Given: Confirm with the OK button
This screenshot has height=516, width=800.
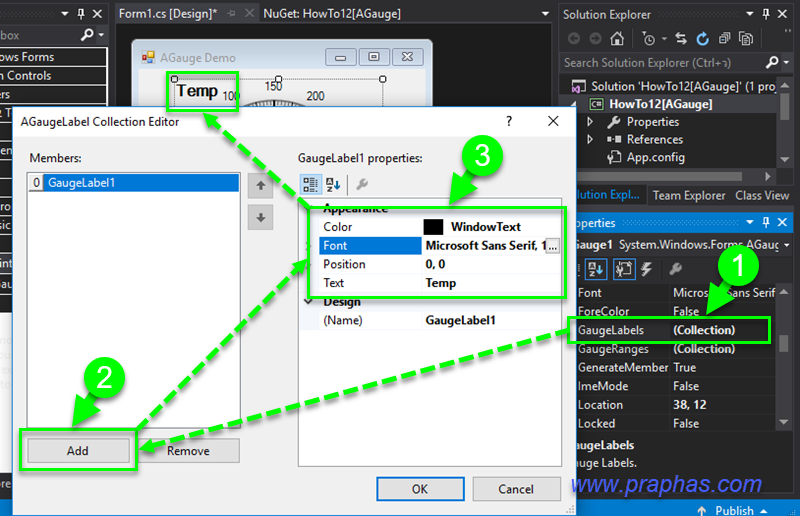Looking at the screenshot, I should 420,489.
